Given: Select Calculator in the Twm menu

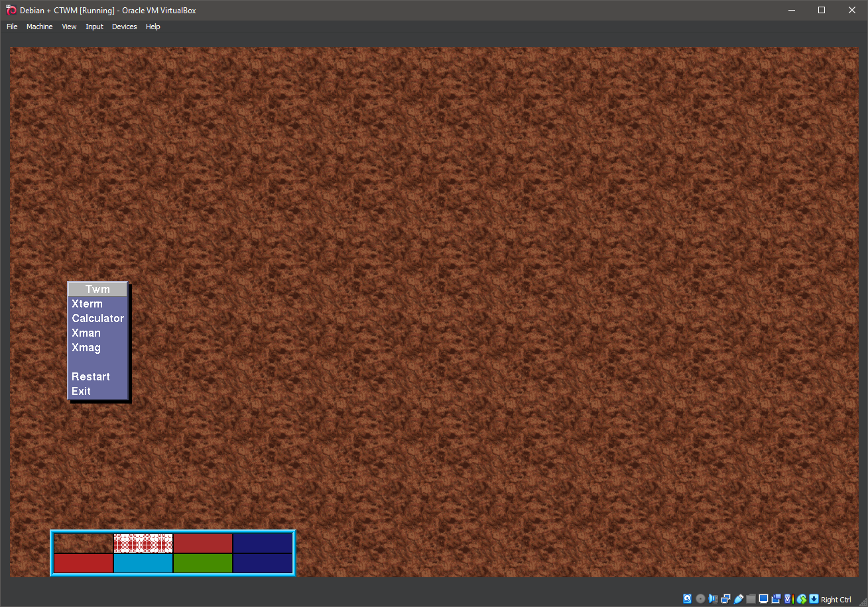Looking at the screenshot, I should pyautogui.click(x=97, y=319).
